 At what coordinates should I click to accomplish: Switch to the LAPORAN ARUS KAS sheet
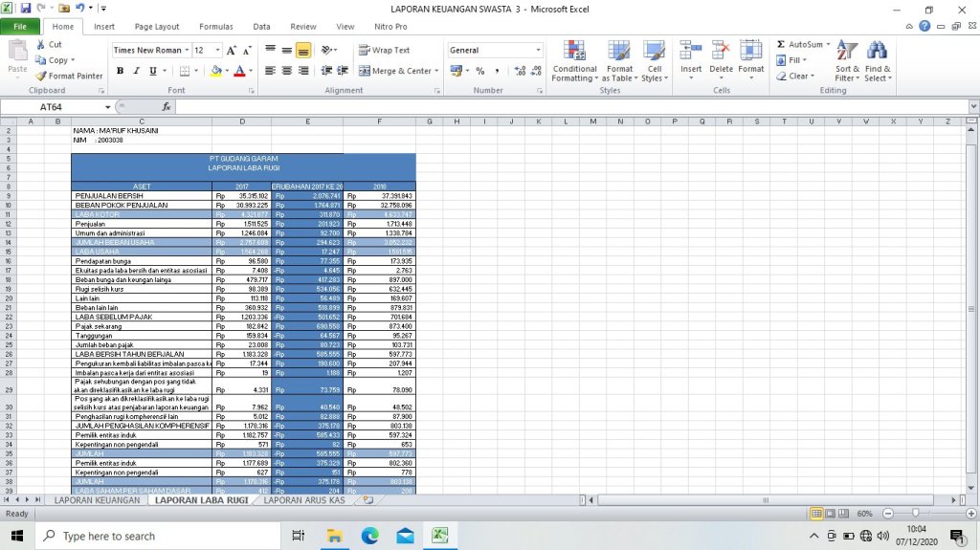pyautogui.click(x=303, y=500)
